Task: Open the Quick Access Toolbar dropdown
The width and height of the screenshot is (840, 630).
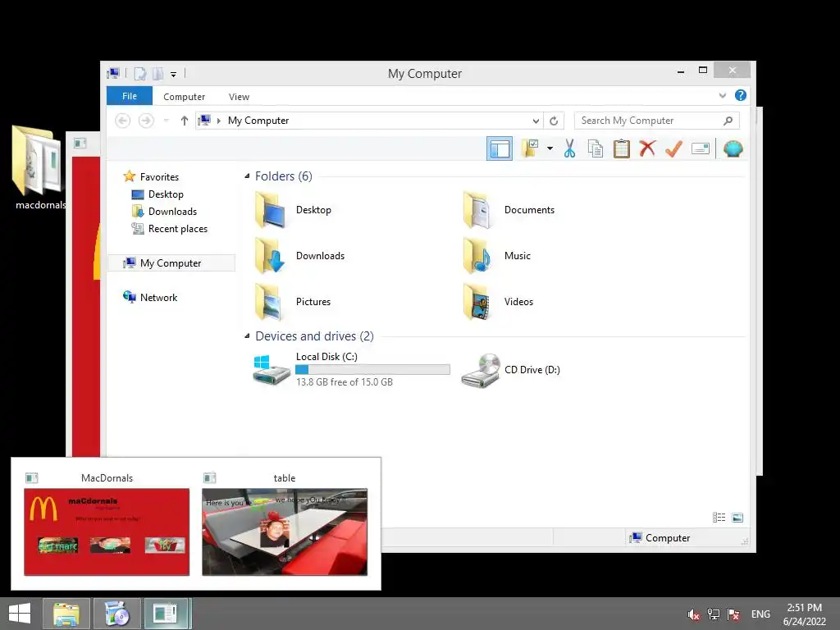Action: pos(174,74)
